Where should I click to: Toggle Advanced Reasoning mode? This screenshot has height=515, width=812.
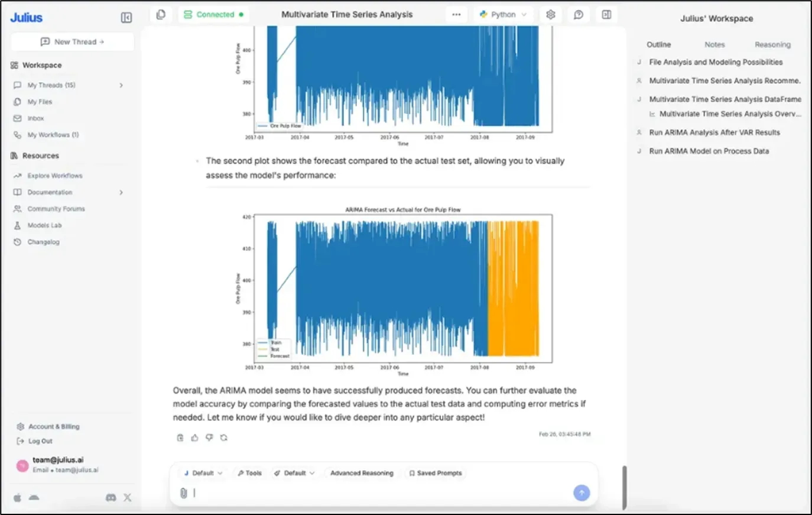361,473
